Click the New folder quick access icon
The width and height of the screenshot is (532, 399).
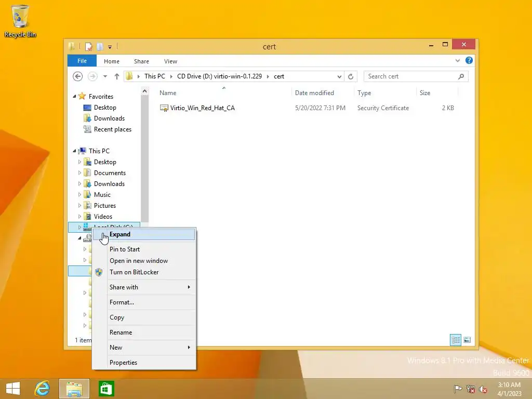point(100,46)
